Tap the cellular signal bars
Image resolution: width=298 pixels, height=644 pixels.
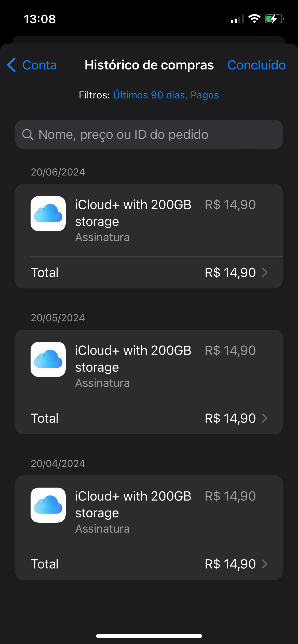coord(237,19)
